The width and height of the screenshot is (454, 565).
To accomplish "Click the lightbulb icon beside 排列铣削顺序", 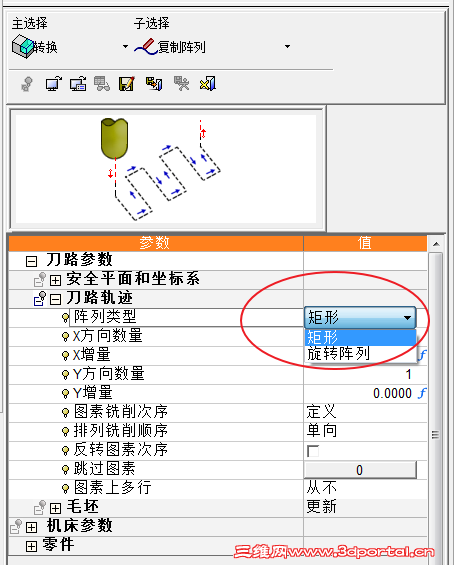I will [65, 432].
